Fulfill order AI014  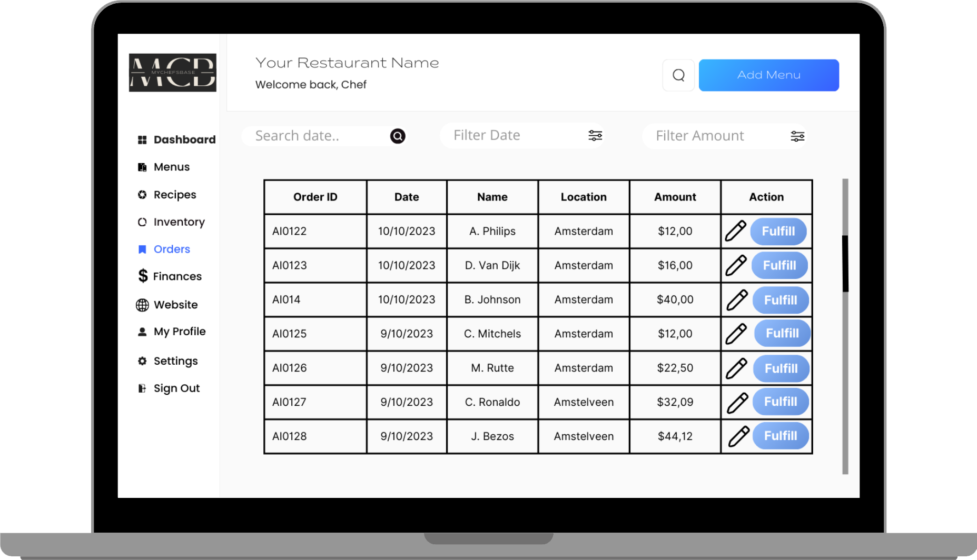tap(781, 300)
